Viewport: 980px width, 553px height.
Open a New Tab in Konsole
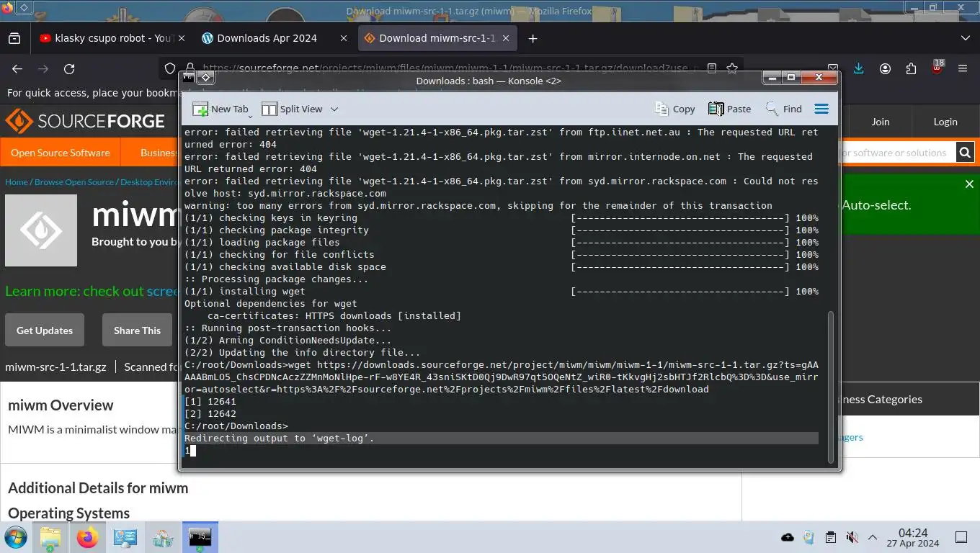[x=220, y=109]
